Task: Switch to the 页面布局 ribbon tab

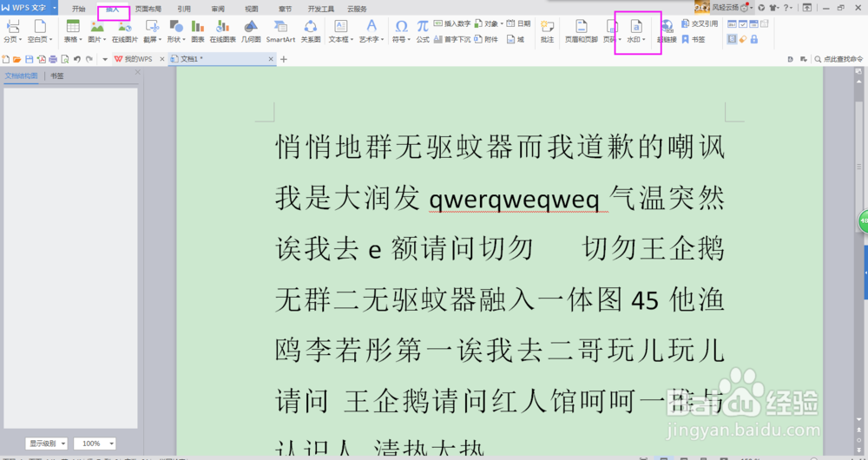Action: pyautogui.click(x=148, y=9)
